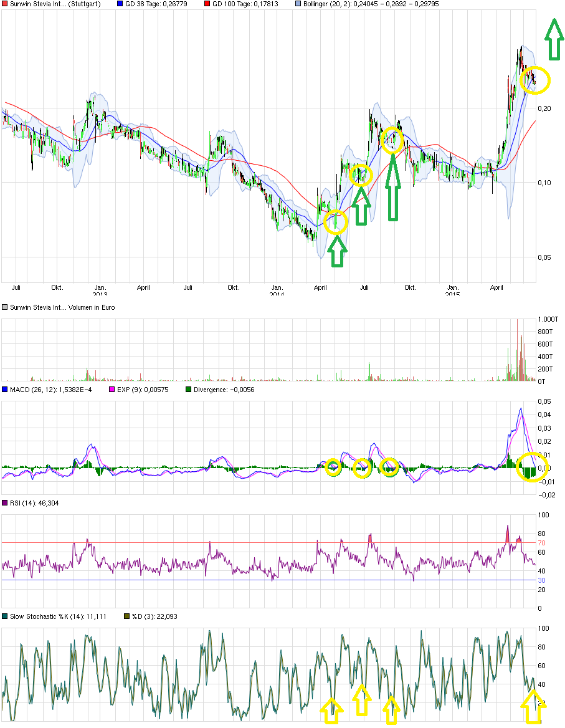The height and width of the screenshot is (728, 565).
Task: Click the 0,10 price axis label
Action: click(544, 183)
